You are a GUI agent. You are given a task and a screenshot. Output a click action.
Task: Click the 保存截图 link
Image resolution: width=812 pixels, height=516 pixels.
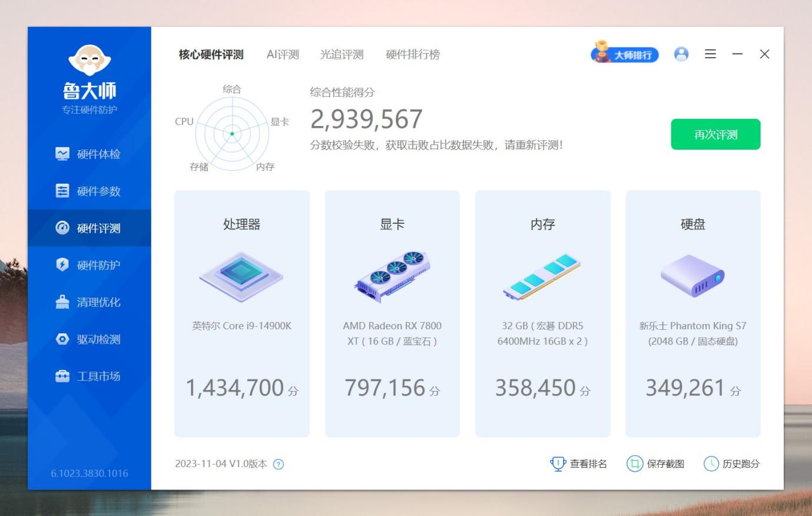coord(665,464)
